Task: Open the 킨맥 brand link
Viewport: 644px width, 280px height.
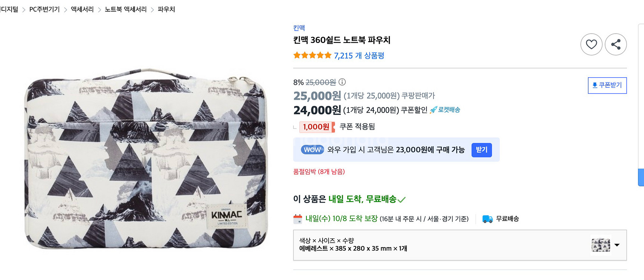Action: pyautogui.click(x=299, y=28)
